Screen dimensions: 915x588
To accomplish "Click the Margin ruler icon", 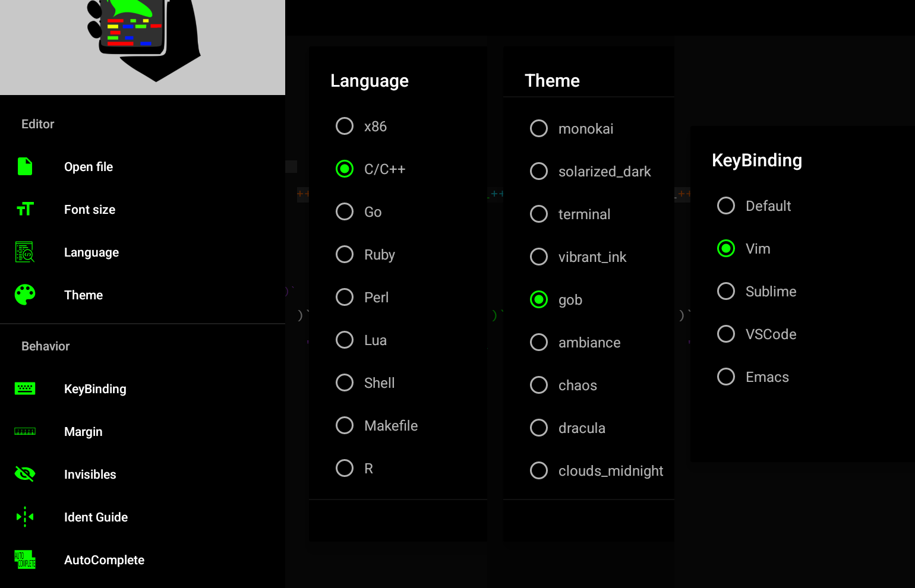I will [24, 431].
